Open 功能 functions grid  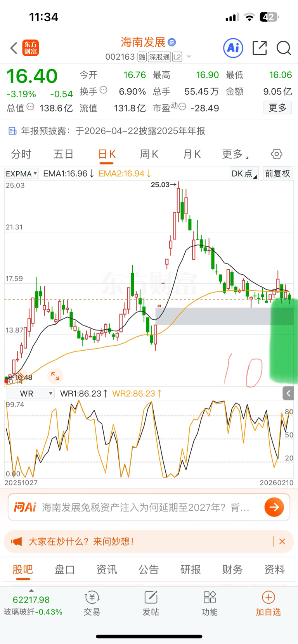tap(210, 604)
